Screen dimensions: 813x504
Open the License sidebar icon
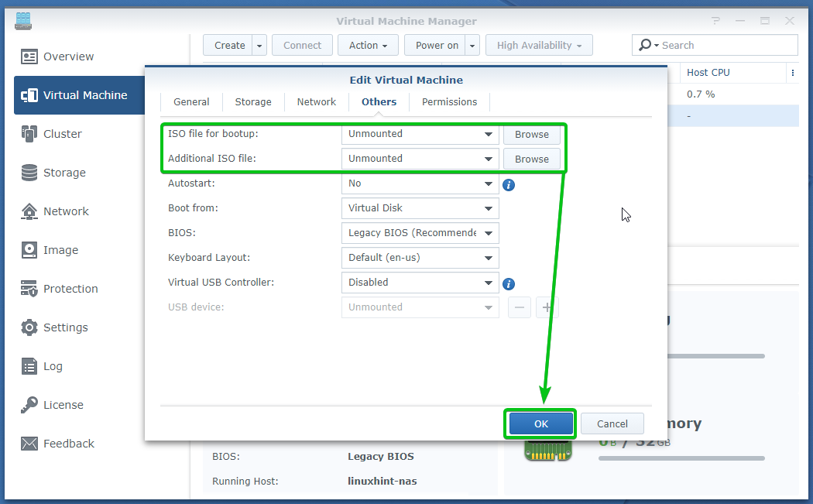click(x=29, y=405)
